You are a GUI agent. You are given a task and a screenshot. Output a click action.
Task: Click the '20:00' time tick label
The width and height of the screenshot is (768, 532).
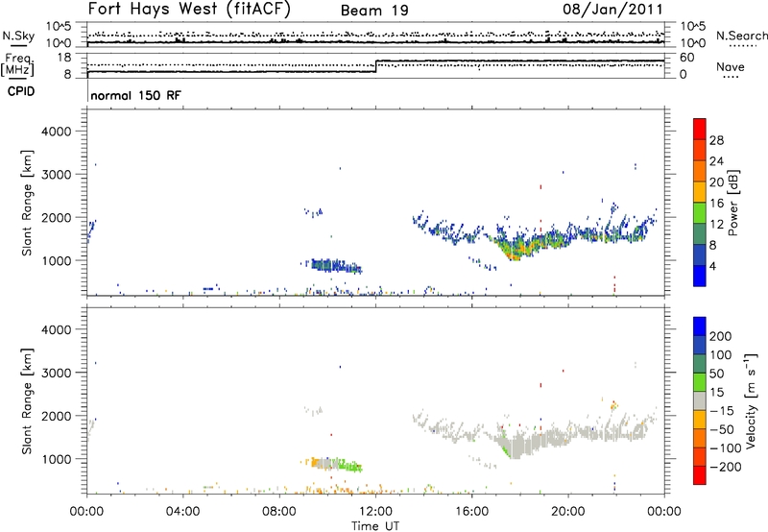(567, 512)
